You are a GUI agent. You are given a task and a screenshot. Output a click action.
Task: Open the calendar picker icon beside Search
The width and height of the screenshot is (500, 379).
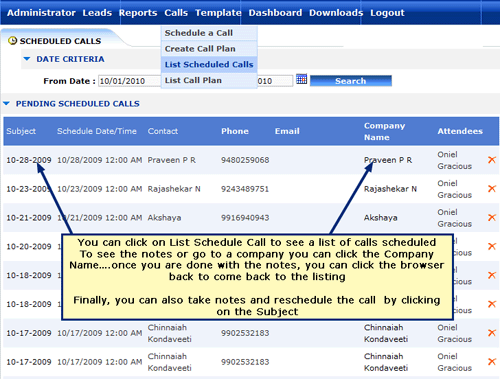click(x=301, y=79)
